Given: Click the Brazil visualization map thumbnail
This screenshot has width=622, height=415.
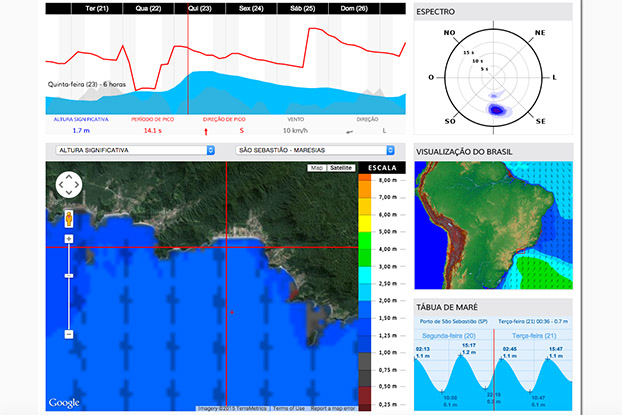Looking at the screenshot, I should tap(493, 225).
